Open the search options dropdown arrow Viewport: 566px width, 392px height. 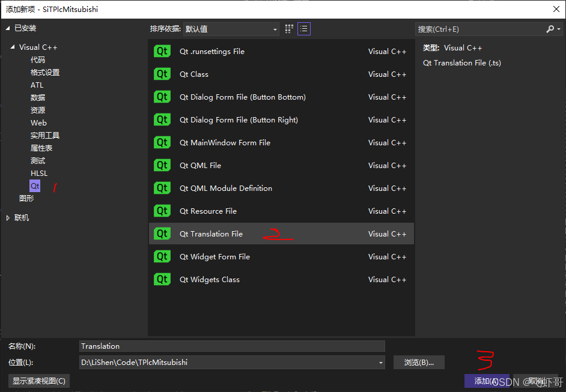(x=559, y=29)
